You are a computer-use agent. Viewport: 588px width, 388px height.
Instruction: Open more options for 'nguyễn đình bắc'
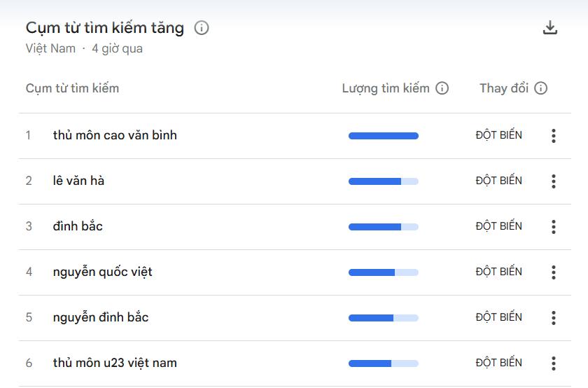(x=553, y=318)
